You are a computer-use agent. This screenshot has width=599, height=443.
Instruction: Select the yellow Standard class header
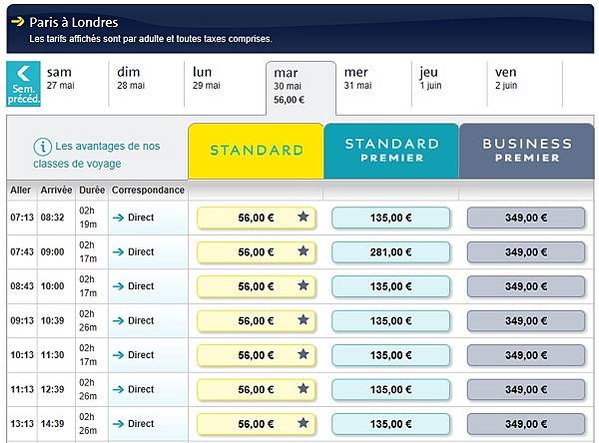(256, 151)
